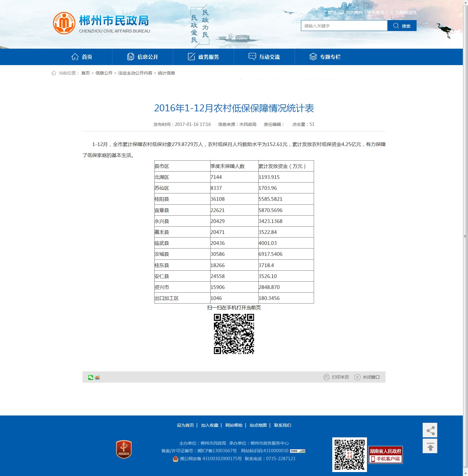468x476 pixels.
Task: Click 站点地图 footer link
Action: (x=258, y=425)
